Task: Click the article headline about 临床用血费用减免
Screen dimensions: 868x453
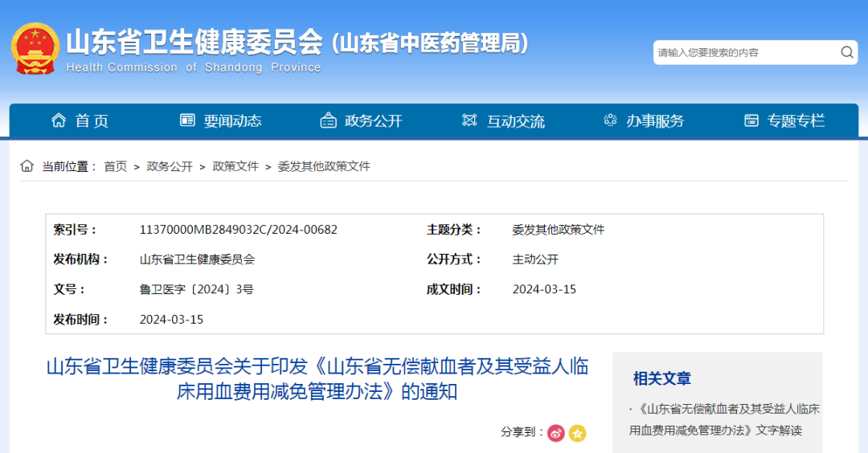Action: 317,379
